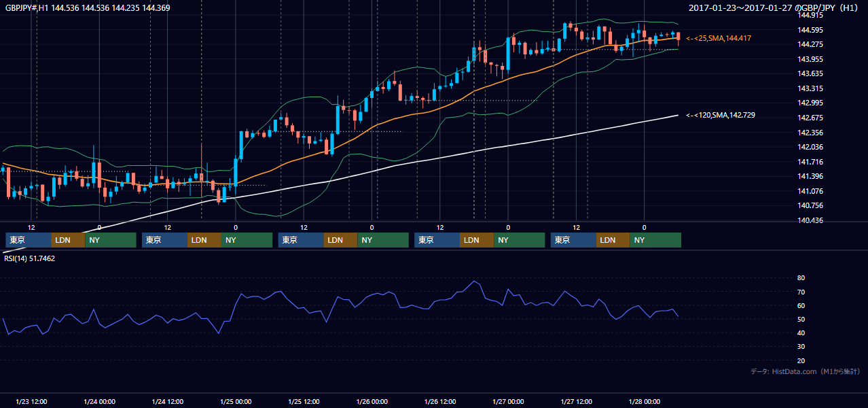Select the NY session block for 1/23
Screen dimensions: 868x408
tap(111, 240)
